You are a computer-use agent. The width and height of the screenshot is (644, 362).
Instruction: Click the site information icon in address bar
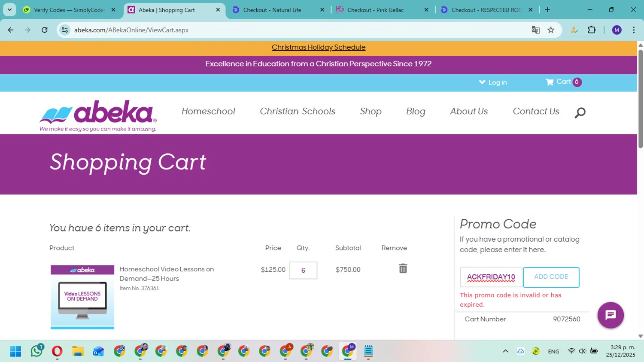pos(65,30)
